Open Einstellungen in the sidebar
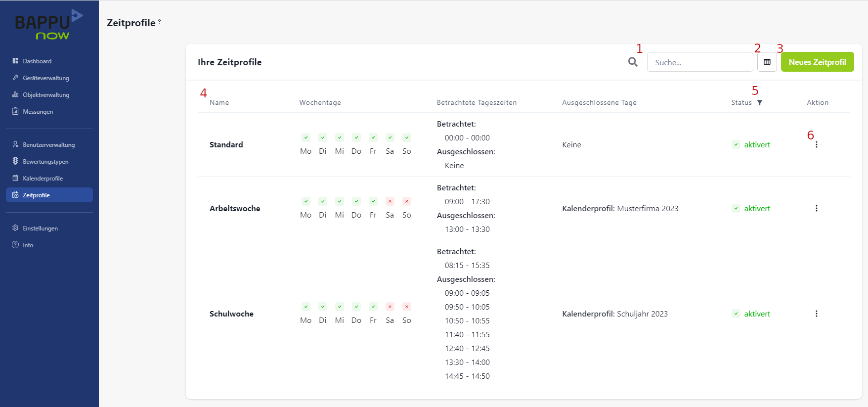 coord(49,228)
